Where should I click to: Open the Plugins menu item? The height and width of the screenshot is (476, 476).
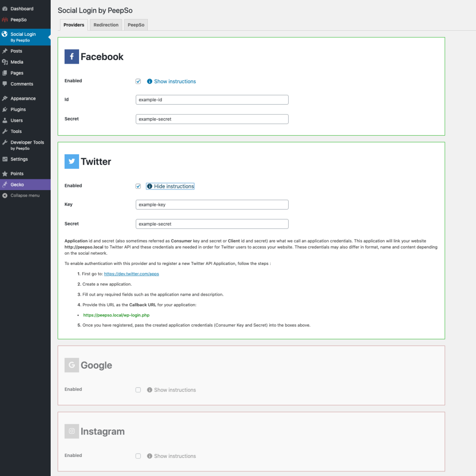tap(25, 109)
